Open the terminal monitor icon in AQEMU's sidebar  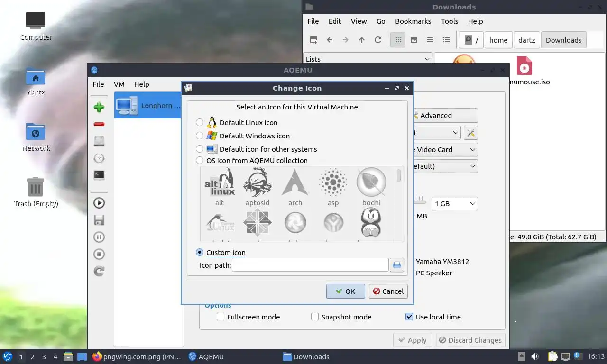click(x=99, y=175)
